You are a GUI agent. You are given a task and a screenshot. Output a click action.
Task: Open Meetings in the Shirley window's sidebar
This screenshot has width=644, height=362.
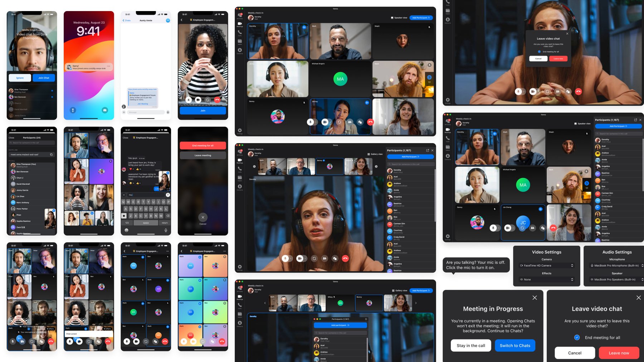tap(240, 24)
